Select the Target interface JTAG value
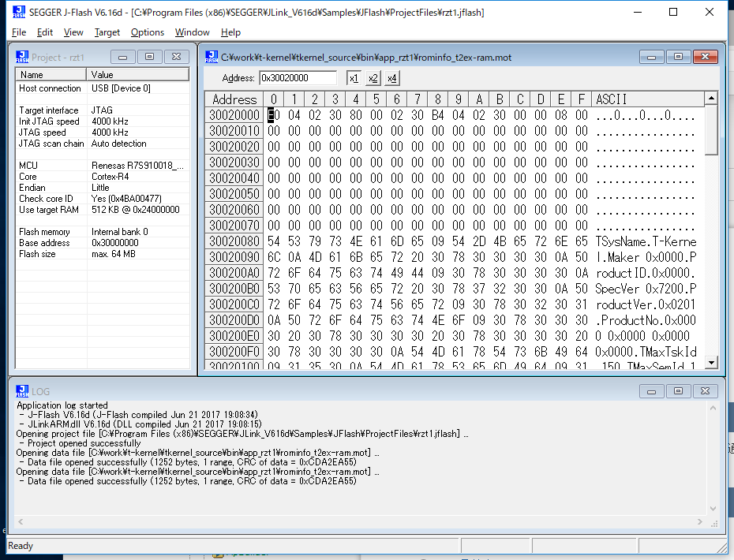Image resolution: width=734 pixels, height=560 pixels. 102,110
